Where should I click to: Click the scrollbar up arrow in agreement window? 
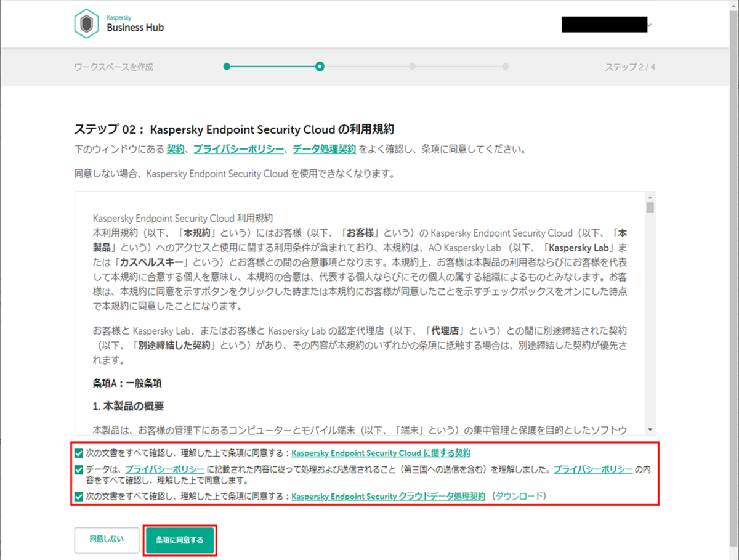(649, 198)
